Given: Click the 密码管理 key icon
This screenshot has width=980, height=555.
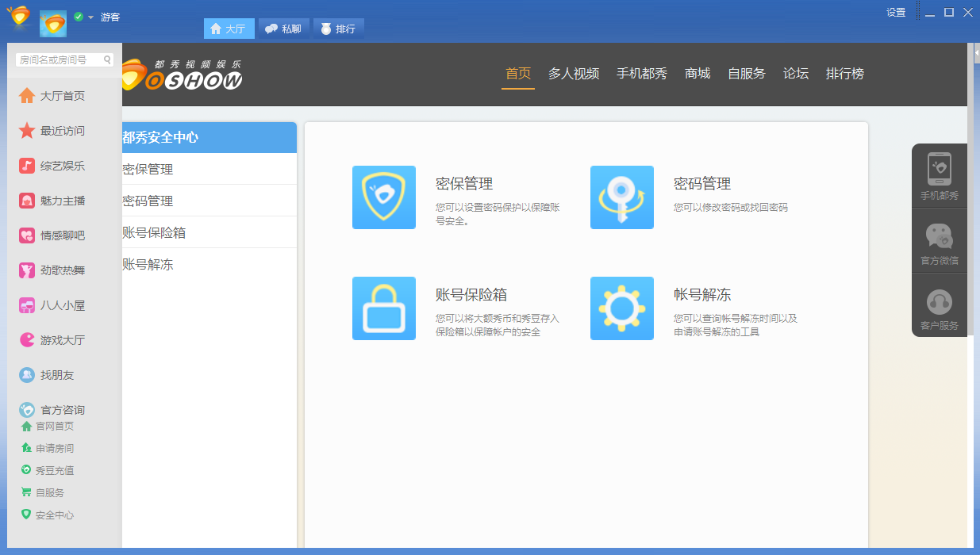Looking at the screenshot, I should click(x=622, y=197).
